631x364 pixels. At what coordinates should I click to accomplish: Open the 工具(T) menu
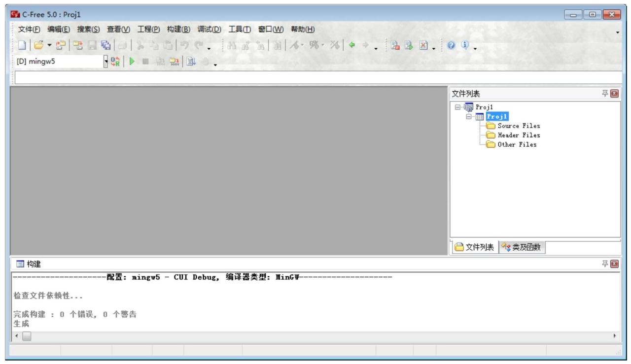pyautogui.click(x=240, y=29)
